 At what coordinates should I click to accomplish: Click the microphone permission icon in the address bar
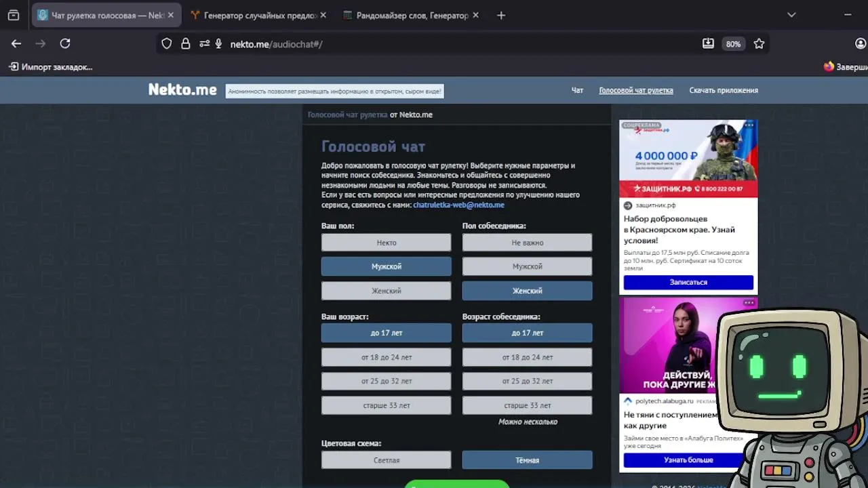click(218, 43)
